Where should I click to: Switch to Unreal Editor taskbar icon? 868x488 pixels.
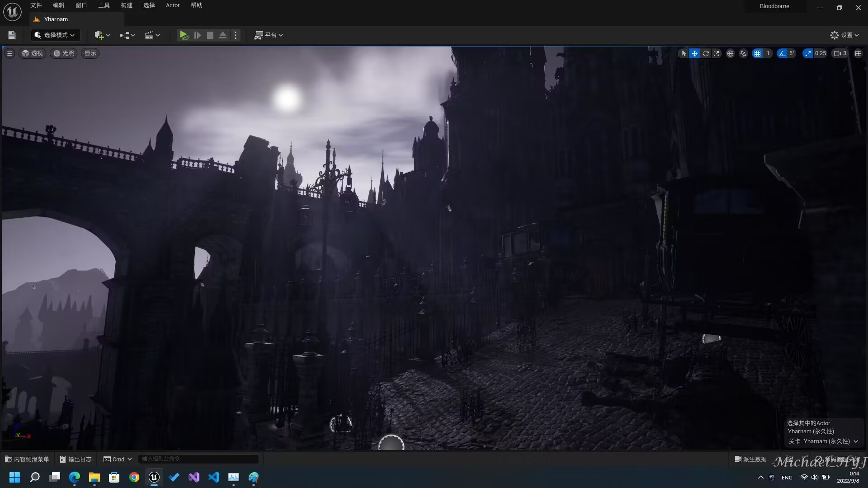click(x=154, y=477)
